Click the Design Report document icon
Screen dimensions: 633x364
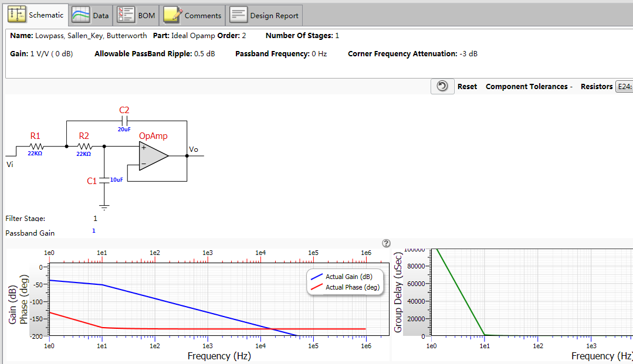238,15
